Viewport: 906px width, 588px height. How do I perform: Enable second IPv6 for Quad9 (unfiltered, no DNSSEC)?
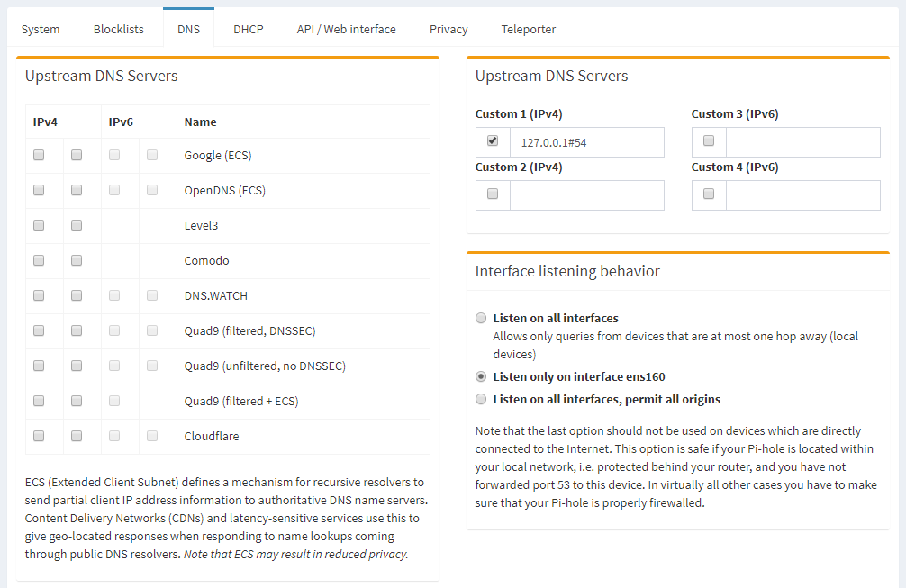click(152, 366)
